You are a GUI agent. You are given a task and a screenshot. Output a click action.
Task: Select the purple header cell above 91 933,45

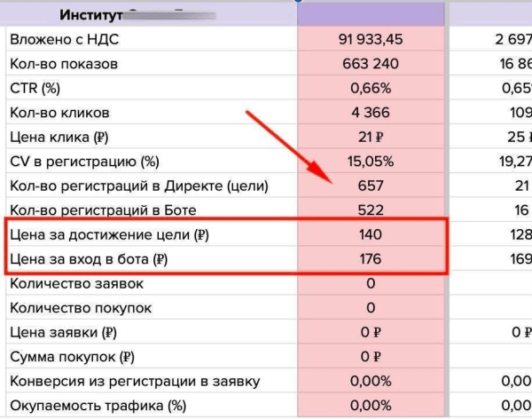click(x=370, y=15)
